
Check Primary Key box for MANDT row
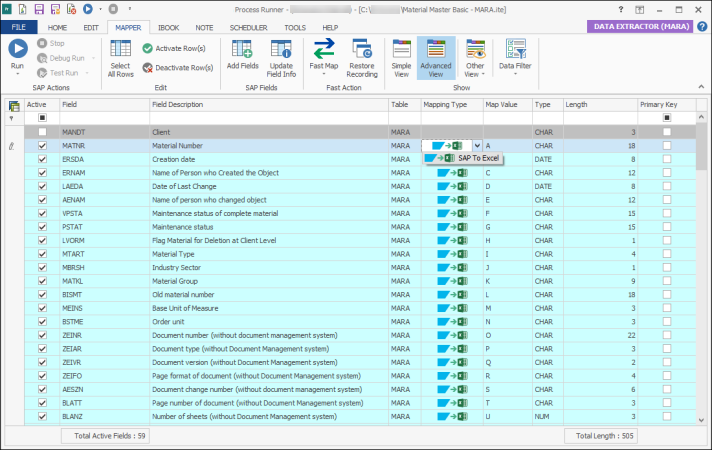click(667, 132)
